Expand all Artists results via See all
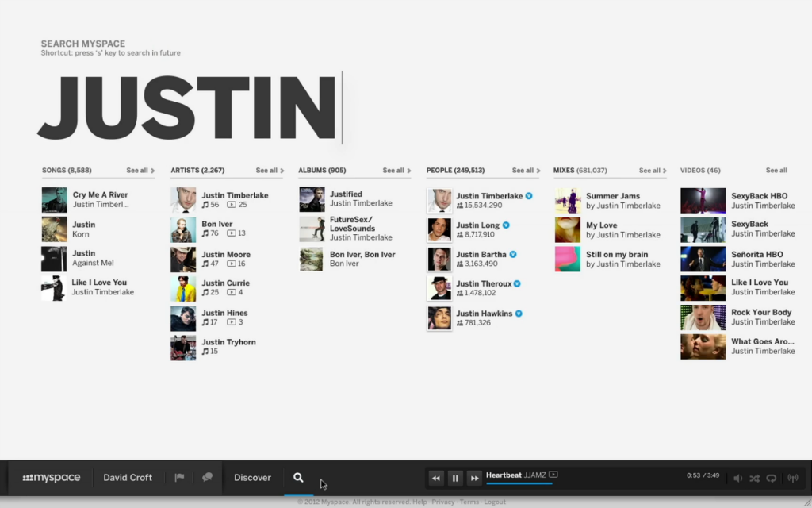 [x=270, y=170]
